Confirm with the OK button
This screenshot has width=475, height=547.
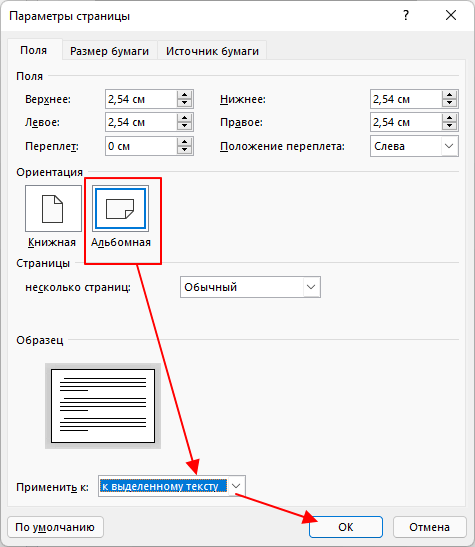pyautogui.click(x=346, y=527)
